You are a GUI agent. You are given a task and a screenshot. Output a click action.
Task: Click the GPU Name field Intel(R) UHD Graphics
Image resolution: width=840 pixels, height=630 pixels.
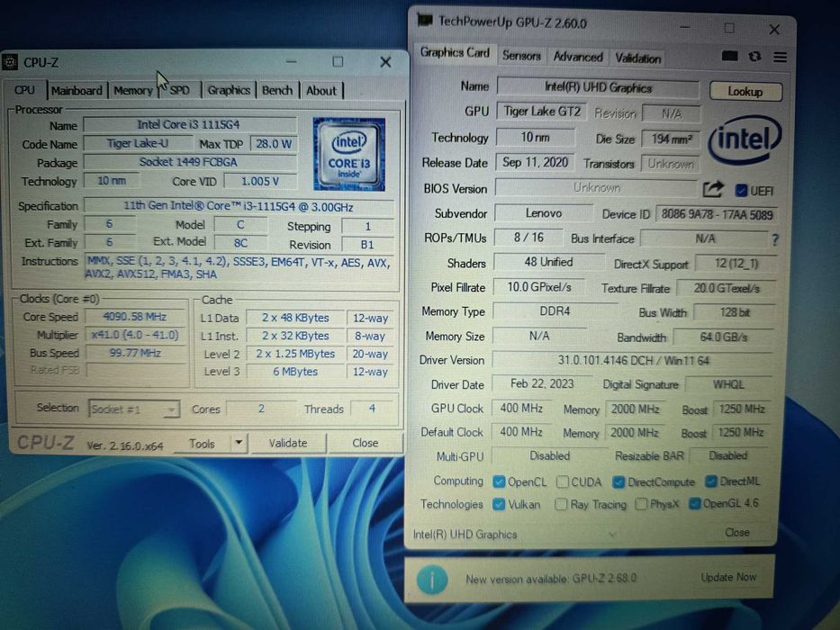598,88
